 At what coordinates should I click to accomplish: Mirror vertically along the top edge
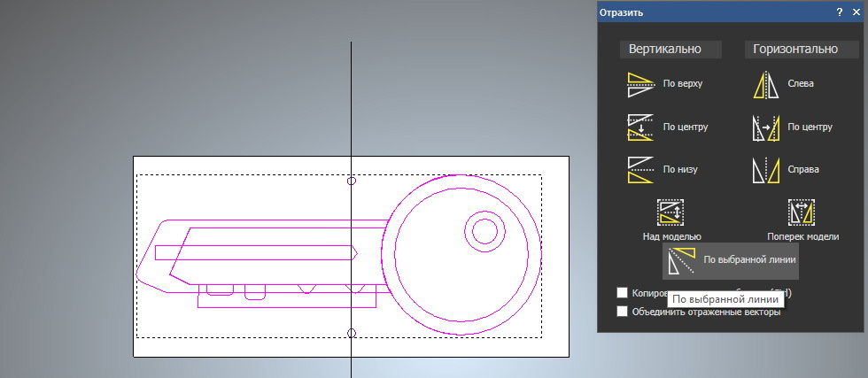(640, 84)
